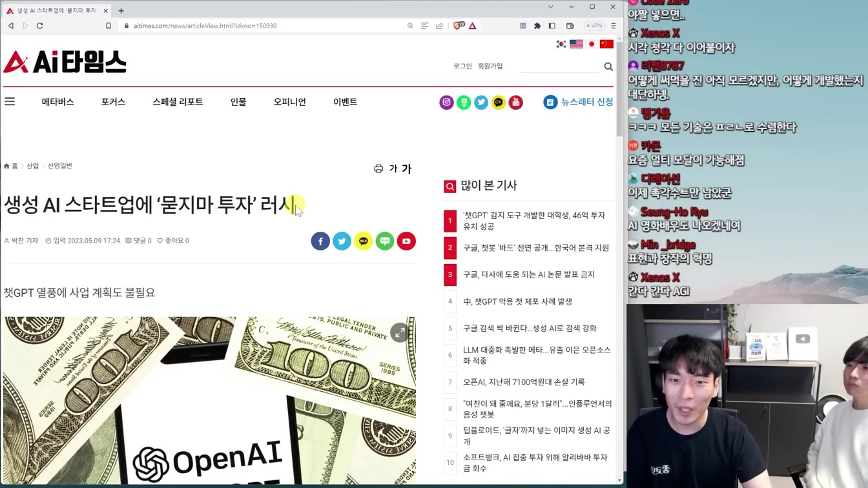
Task: Open the 스페셜 리포트 menu
Action: pyautogui.click(x=178, y=102)
